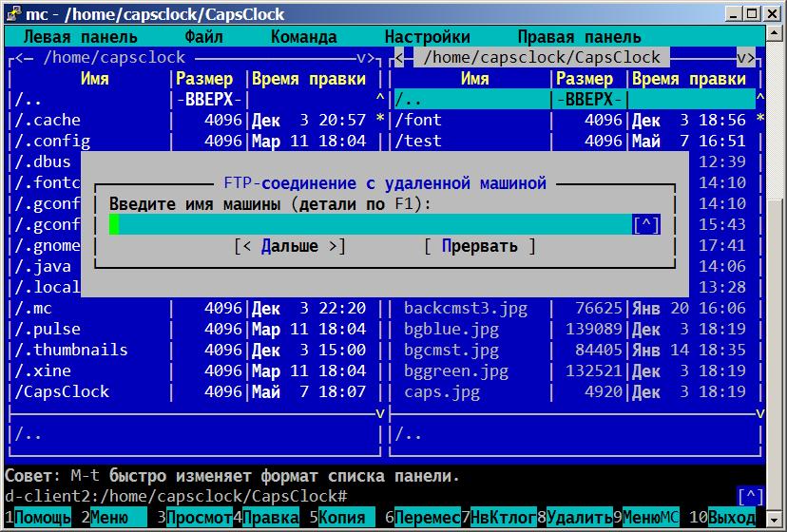
Task: Select /.mc directory in left panel
Action: (x=195, y=308)
